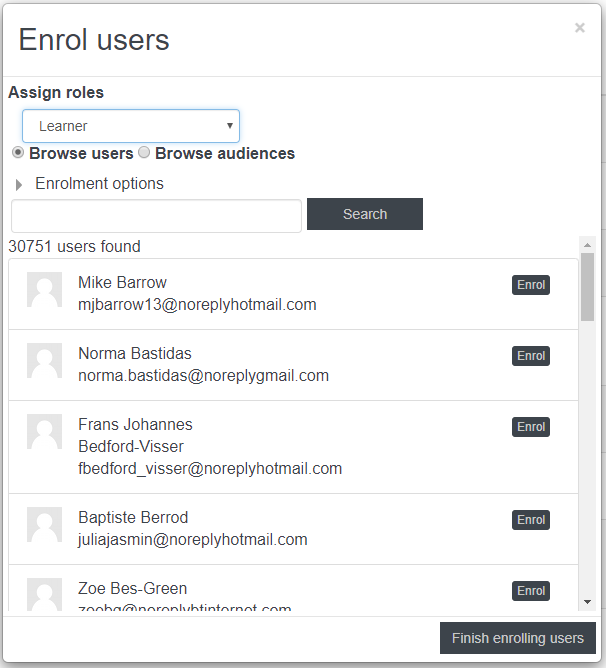
Task: Focus the user search text field
Action: point(156,216)
